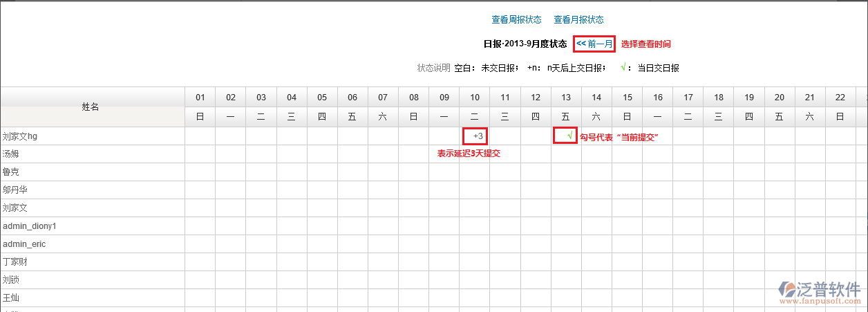The width and height of the screenshot is (868, 312).
Task: Select employee 刘家文hg row name
Action: [20, 136]
